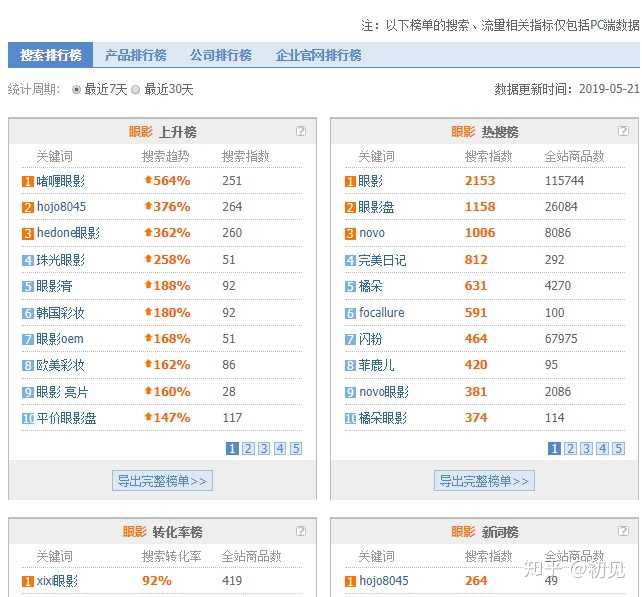642x597 pixels.
Task: Open keyword 眼影oem
Action: pos(60,339)
